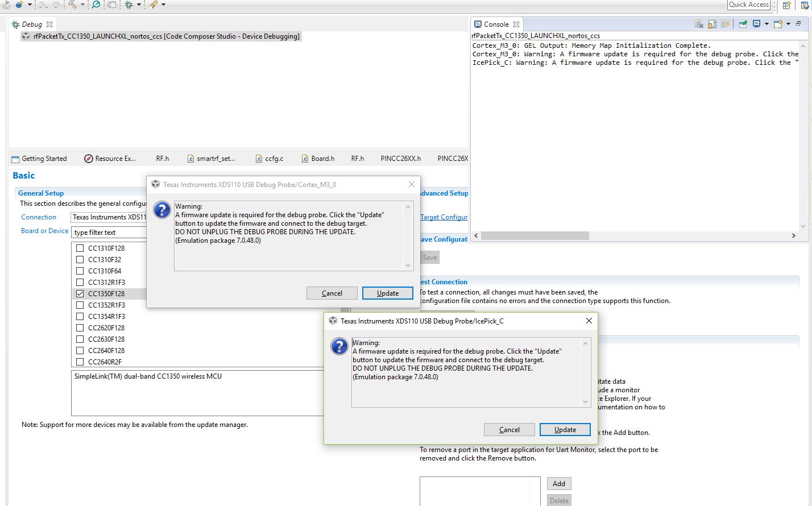
Task: Click the green bug debug icon in toolbar
Action: point(129,5)
